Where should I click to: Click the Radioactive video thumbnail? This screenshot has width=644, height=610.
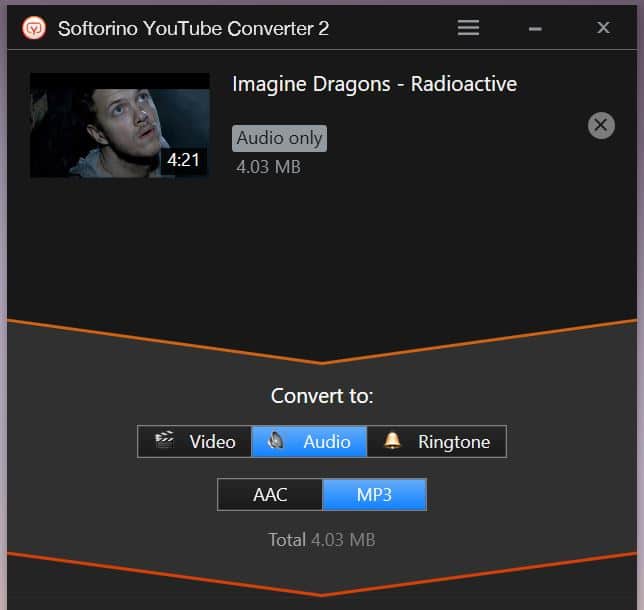pos(120,125)
